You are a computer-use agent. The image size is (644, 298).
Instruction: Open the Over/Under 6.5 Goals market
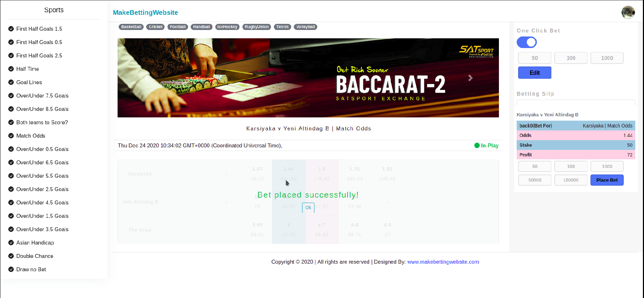42,163
